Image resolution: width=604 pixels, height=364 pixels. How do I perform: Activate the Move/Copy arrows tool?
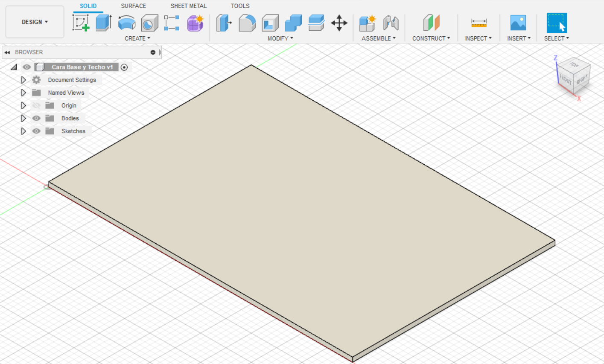(339, 23)
